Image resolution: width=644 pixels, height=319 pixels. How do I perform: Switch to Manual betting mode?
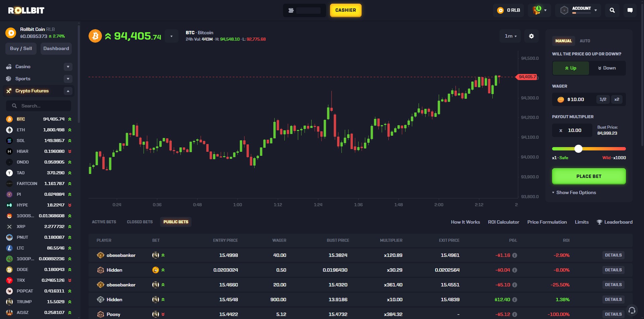tap(563, 41)
